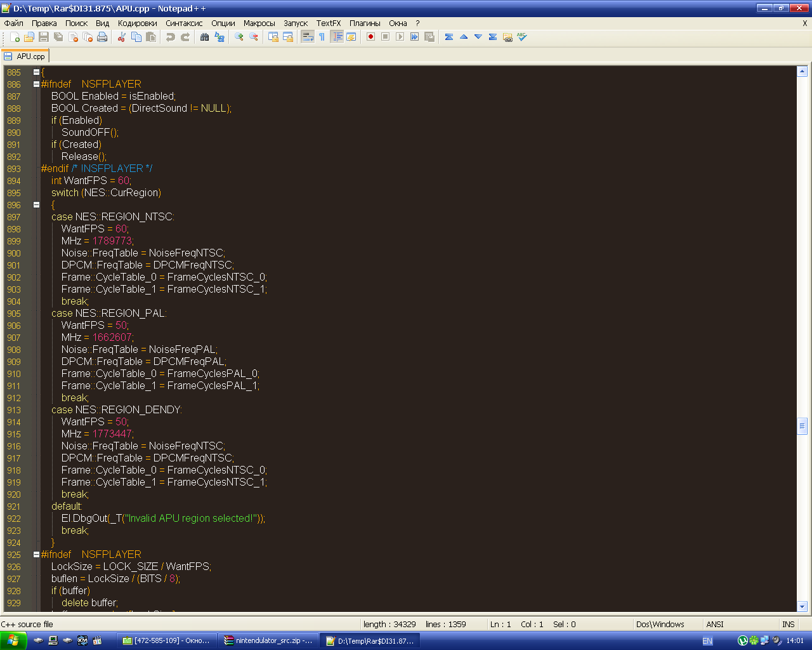Toggle show all characters (pilcrow) button

[322, 37]
